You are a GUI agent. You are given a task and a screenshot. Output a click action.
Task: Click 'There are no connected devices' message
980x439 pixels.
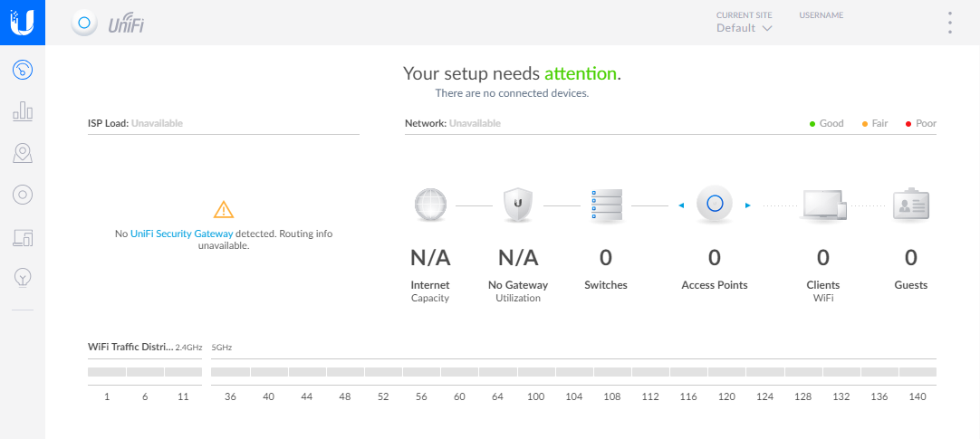[x=512, y=93]
